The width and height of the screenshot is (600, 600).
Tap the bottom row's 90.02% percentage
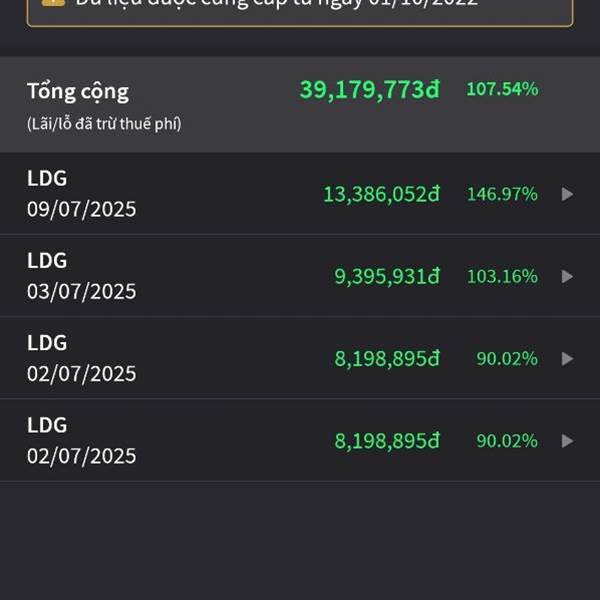click(x=507, y=441)
